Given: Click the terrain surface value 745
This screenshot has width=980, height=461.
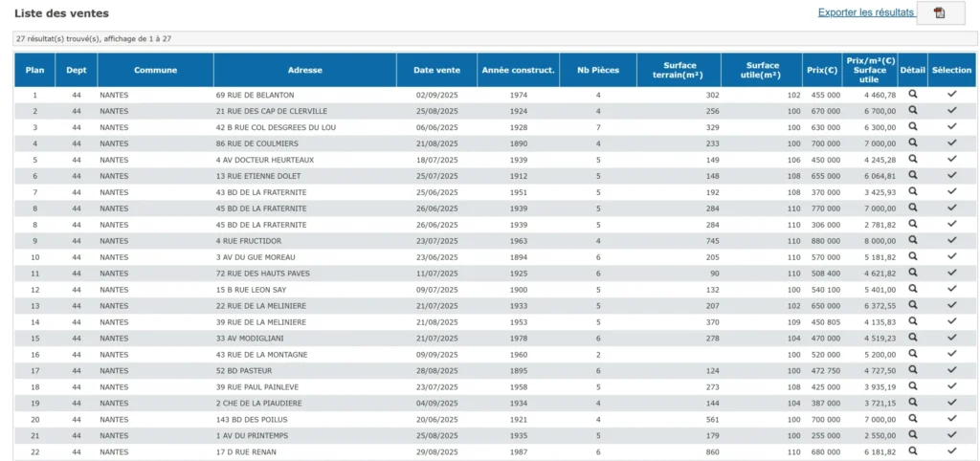Looking at the screenshot, I should pyautogui.click(x=712, y=241).
